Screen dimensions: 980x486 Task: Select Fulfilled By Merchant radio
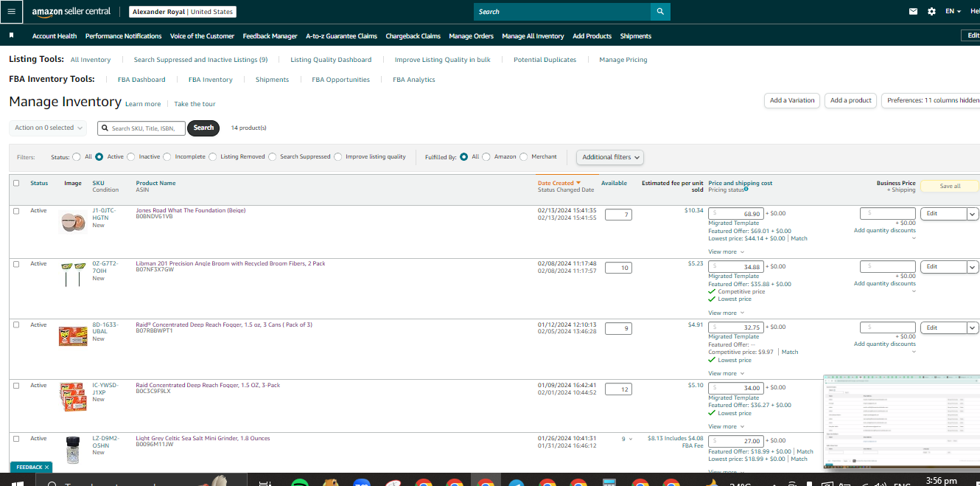[524, 156]
